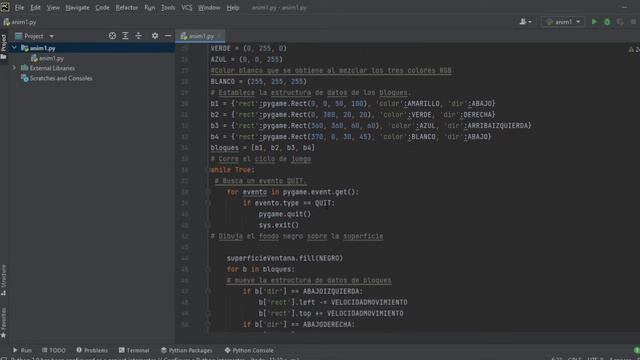This screenshot has width=640, height=360.
Task: Click the minimize window button
Action: coord(624,7)
